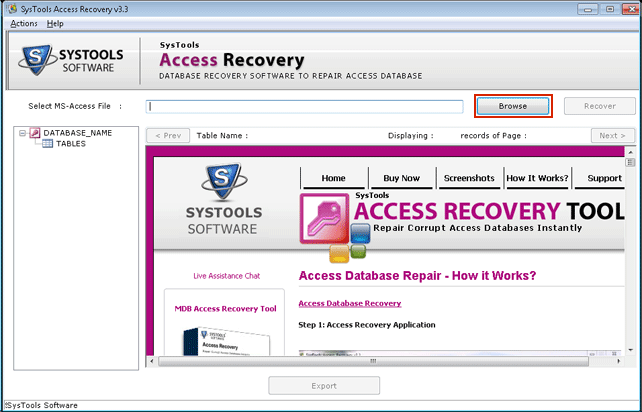Viewport: 642px width, 412px height.
Task: Click the Access Recovery box thumbnail
Action: (226, 341)
